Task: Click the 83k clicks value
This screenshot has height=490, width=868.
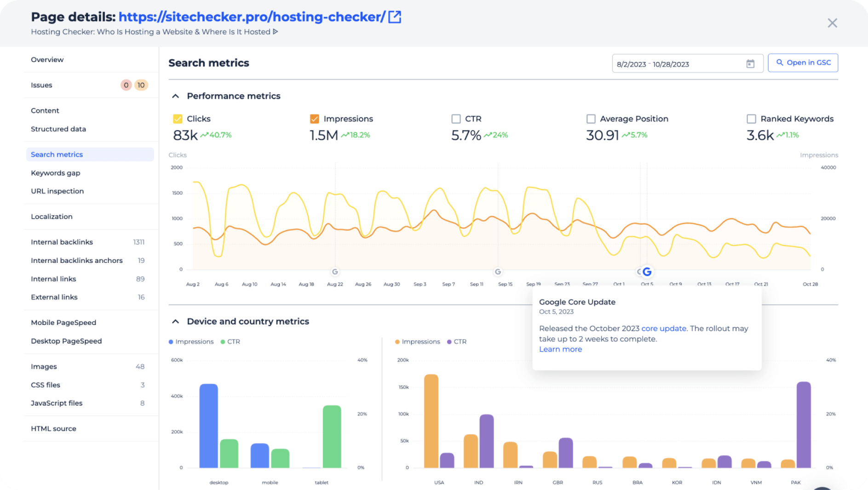Action: [x=185, y=135]
